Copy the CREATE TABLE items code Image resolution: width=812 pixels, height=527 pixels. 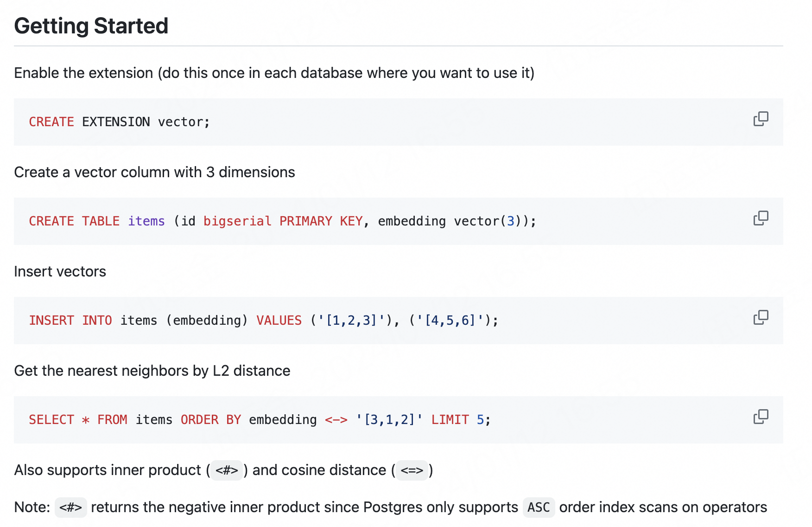761,219
